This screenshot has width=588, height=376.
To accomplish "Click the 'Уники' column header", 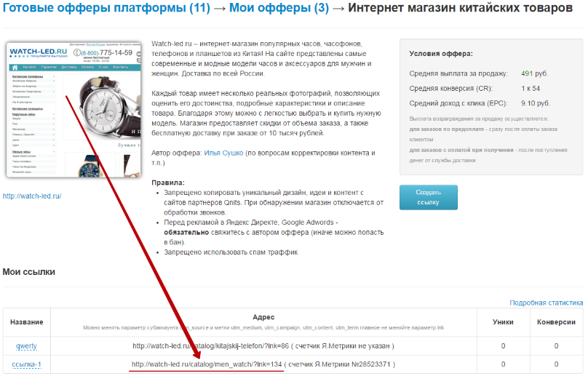I will [503, 322].
